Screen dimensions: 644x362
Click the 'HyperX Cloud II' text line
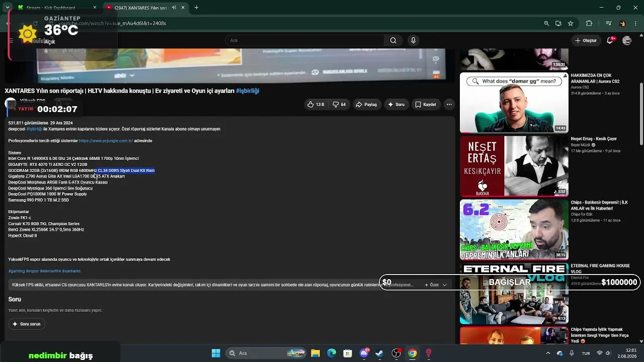[x=22, y=236]
